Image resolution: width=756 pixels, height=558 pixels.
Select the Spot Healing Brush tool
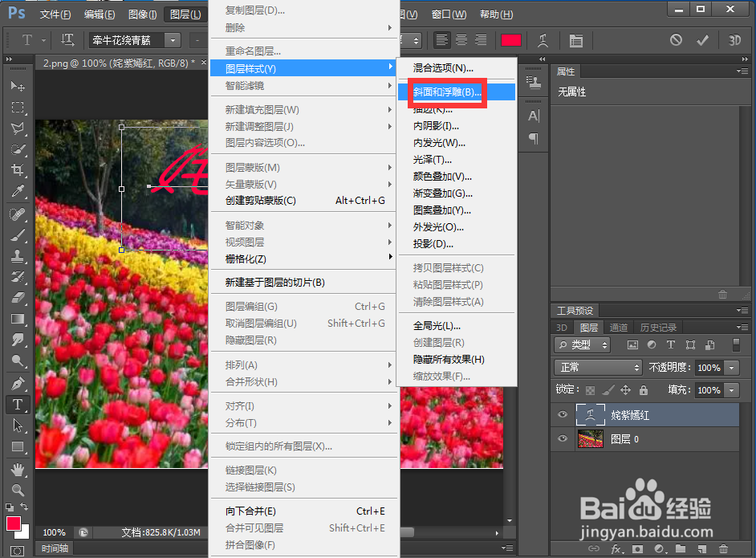(18, 214)
